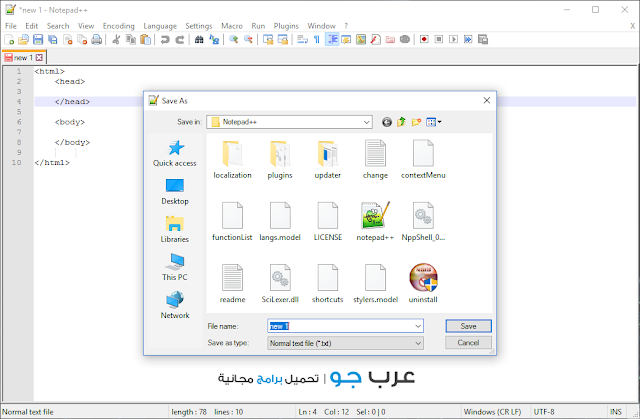640x419 pixels.
Task: Click INS in status bar
Action: click(x=616, y=412)
